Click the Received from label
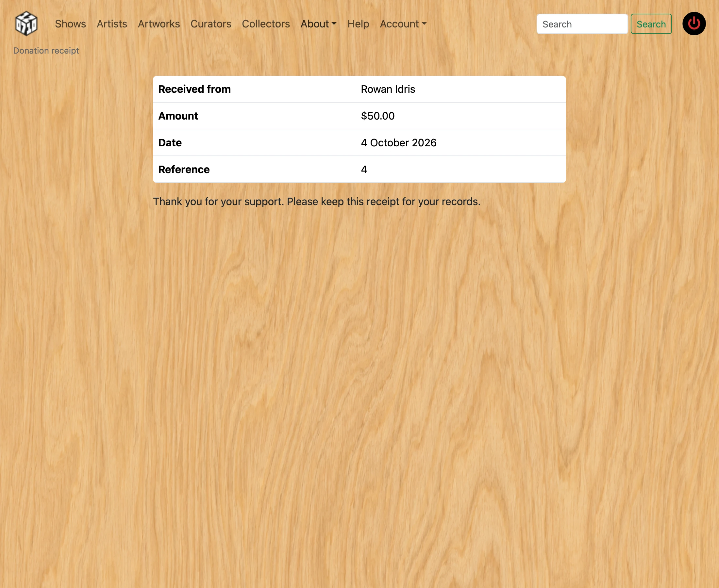This screenshot has height=588, width=719. coord(194,89)
